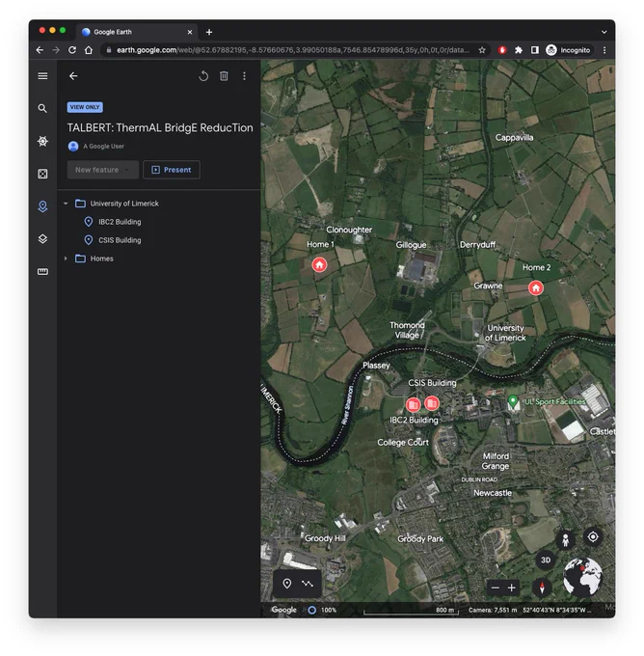Select CSIS Building in the project list
This screenshot has width=644, height=656.
click(x=120, y=240)
